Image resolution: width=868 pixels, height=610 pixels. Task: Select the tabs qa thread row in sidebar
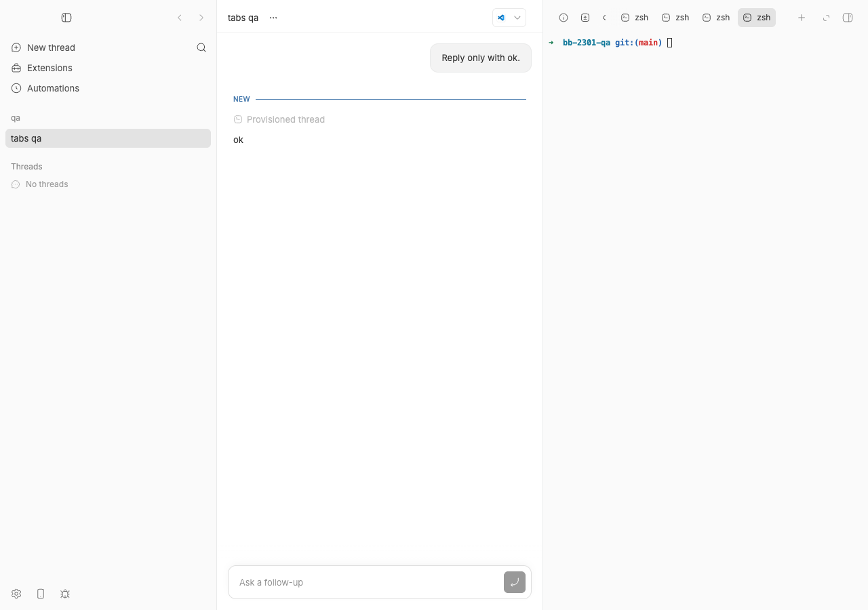108,138
